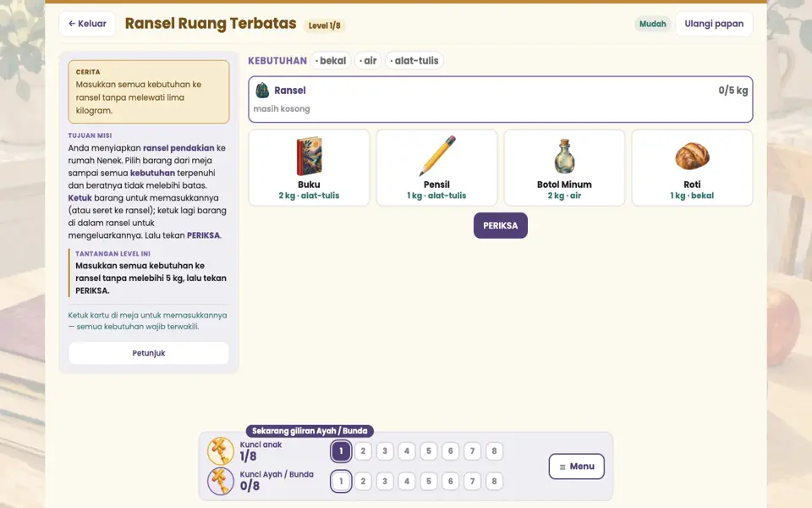Select level 1 in Kunci Ayah / Bunda row

(x=341, y=481)
